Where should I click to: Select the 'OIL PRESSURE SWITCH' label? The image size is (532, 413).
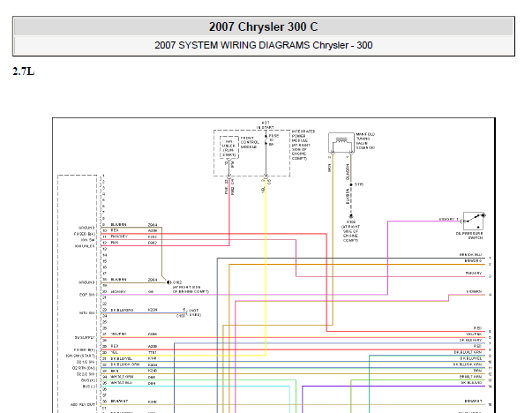click(469, 236)
